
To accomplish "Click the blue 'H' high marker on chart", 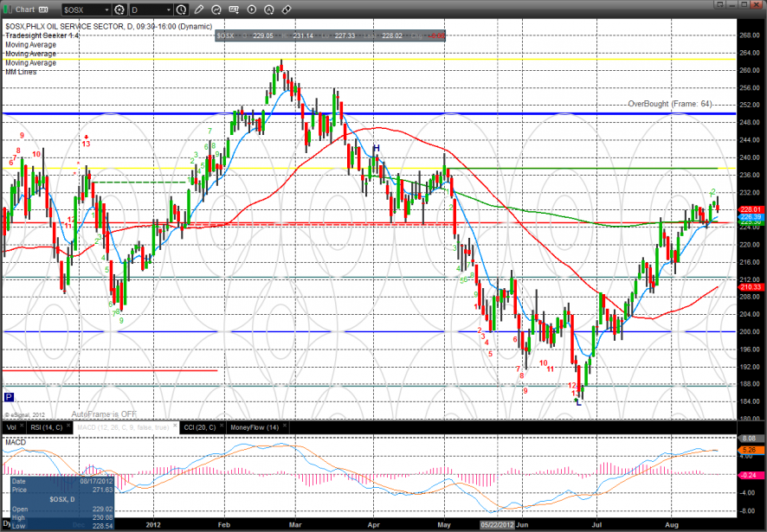I will [x=377, y=148].
